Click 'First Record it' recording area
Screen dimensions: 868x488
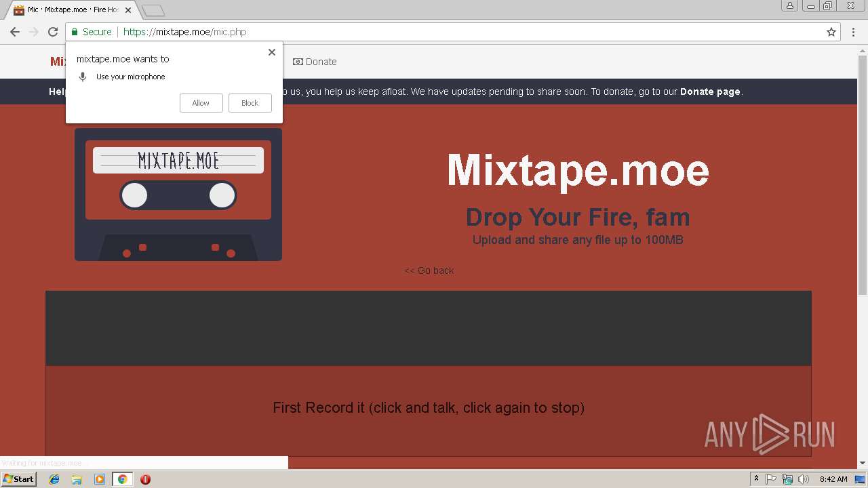tap(429, 411)
